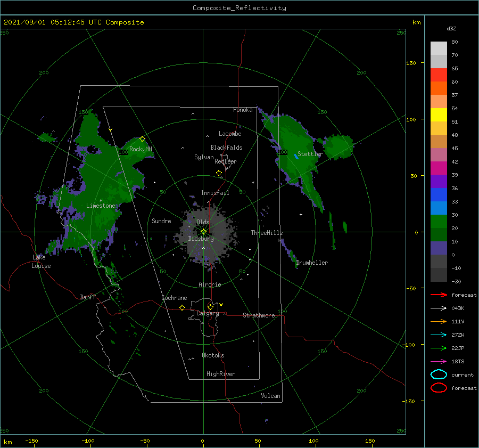Image resolution: width=479 pixels, height=448 pixels.
Task: Select the slate purple 10 dBZ swatch
Action: click(x=439, y=248)
